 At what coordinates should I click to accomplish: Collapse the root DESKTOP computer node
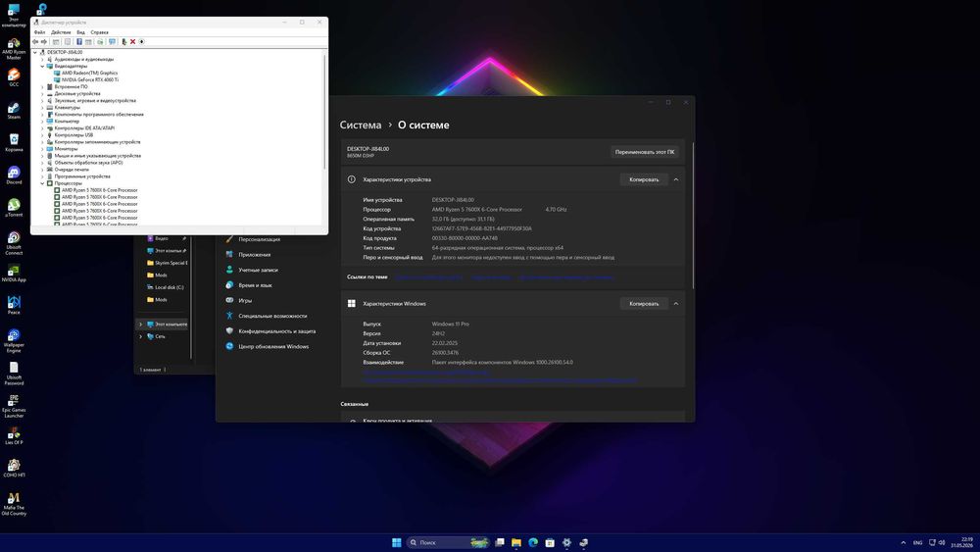click(35, 53)
